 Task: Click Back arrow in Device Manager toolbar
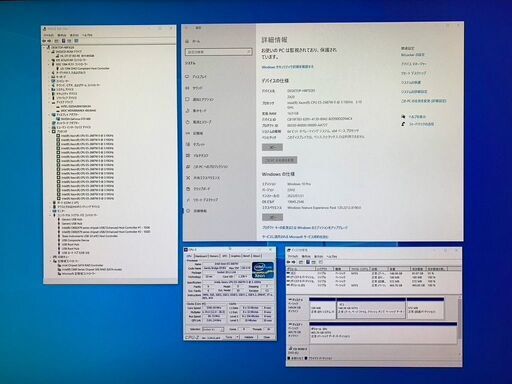tap(44, 41)
